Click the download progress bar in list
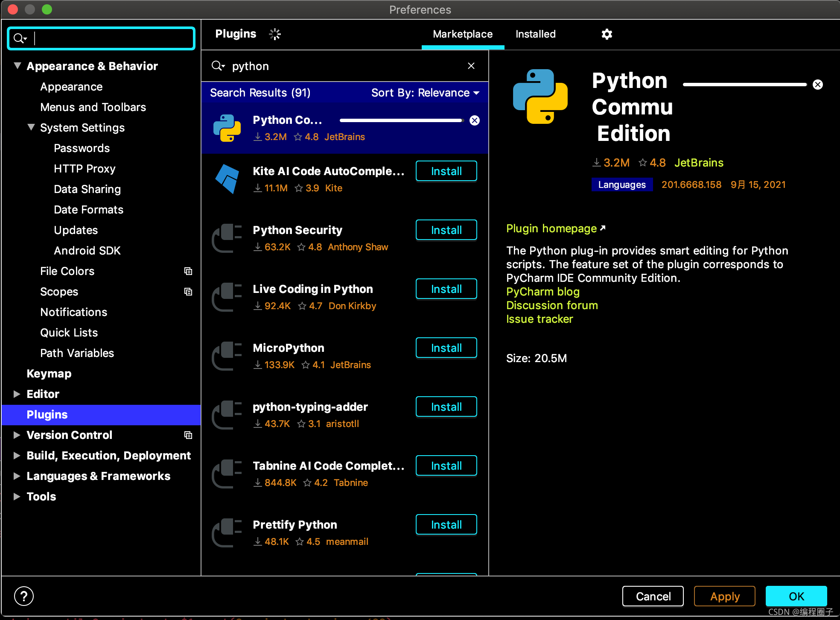 click(x=401, y=120)
